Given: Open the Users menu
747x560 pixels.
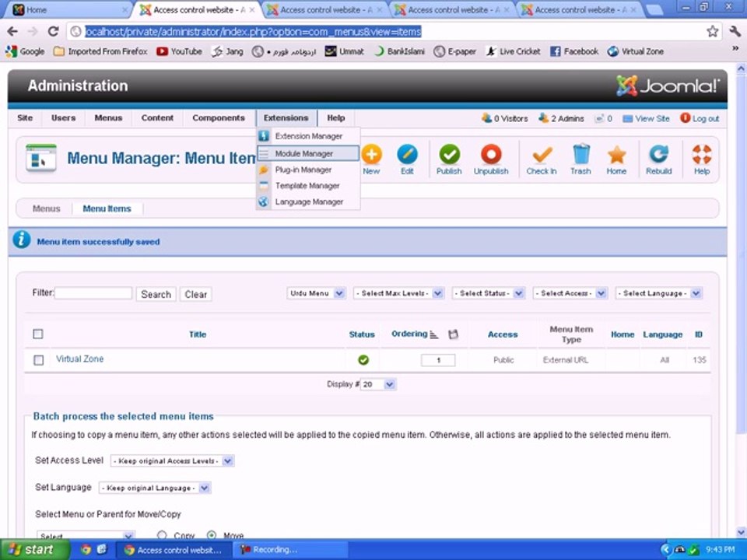Looking at the screenshot, I should coord(63,118).
